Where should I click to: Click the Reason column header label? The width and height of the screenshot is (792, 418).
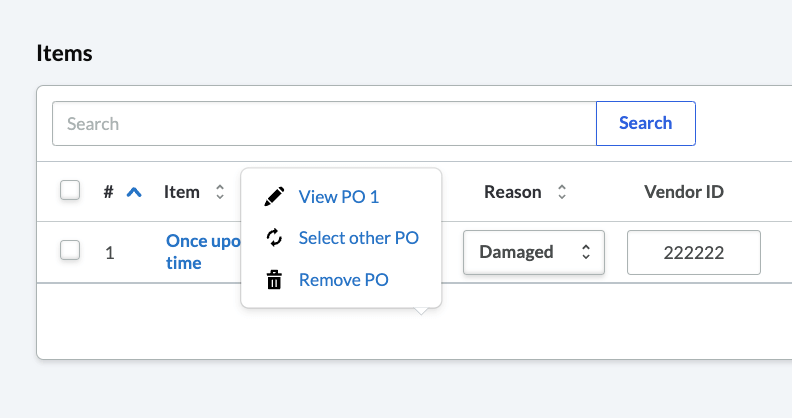point(512,192)
